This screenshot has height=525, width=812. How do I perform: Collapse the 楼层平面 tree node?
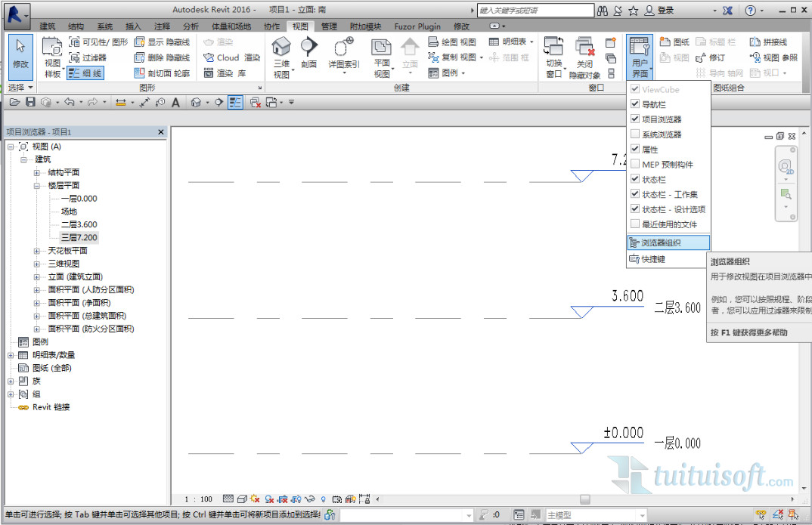click(37, 185)
